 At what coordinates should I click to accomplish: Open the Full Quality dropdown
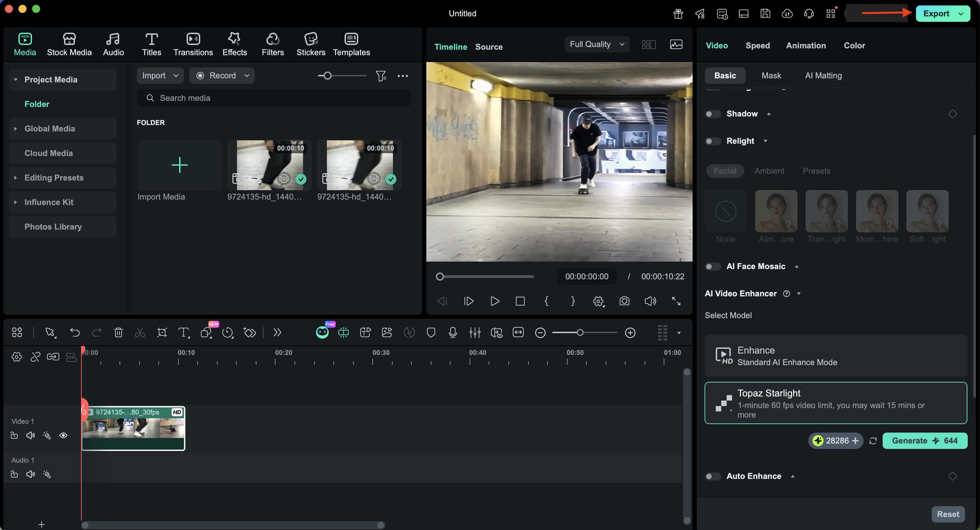click(x=596, y=45)
